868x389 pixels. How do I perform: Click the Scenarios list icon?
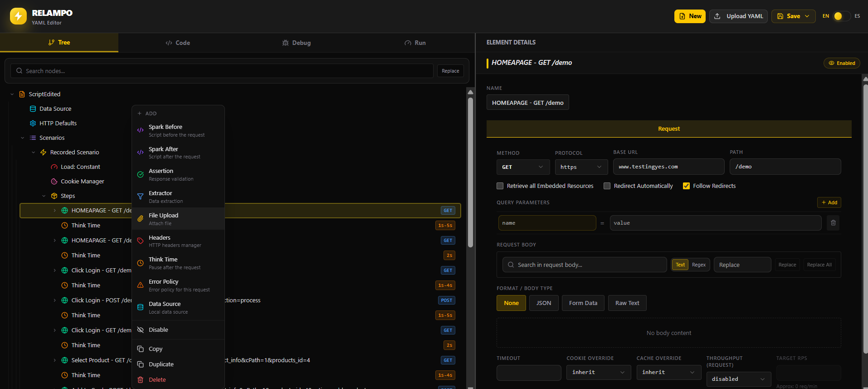pyautogui.click(x=33, y=138)
